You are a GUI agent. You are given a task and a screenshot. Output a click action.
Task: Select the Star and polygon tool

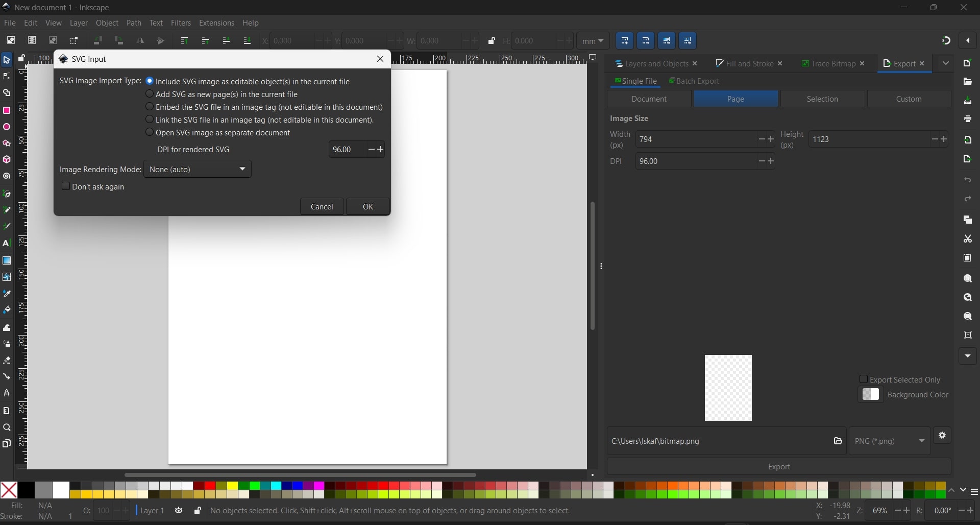pos(7,144)
